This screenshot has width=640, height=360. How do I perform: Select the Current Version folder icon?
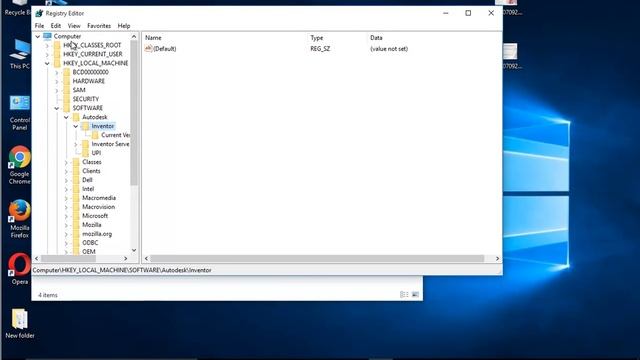[95, 135]
